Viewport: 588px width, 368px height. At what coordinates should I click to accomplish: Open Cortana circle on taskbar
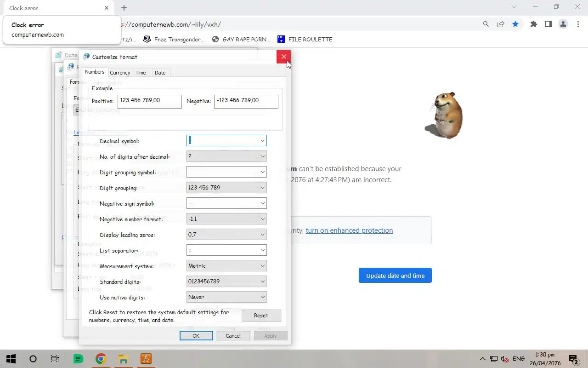(33, 359)
